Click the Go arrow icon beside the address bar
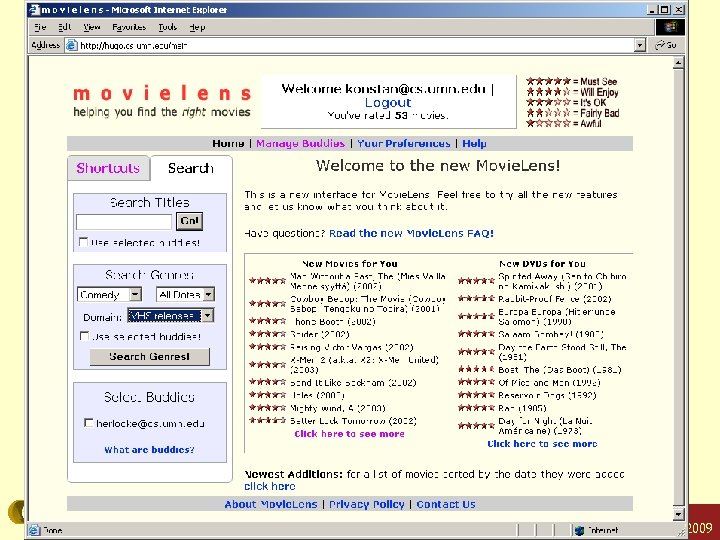The height and width of the screenshot is (540, 720). tap(661, 45)
